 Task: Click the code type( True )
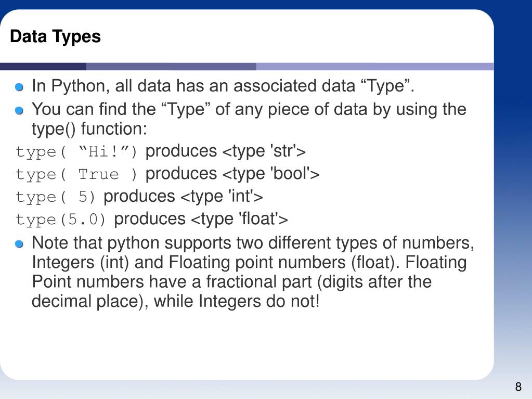click(76, 174)
